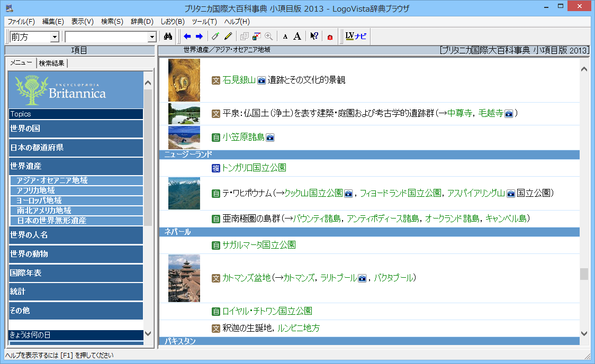The image size is (595, 364).
Task: Open the LVナビ navigation button
Action: pyautogui.click(x=355, y=37)
